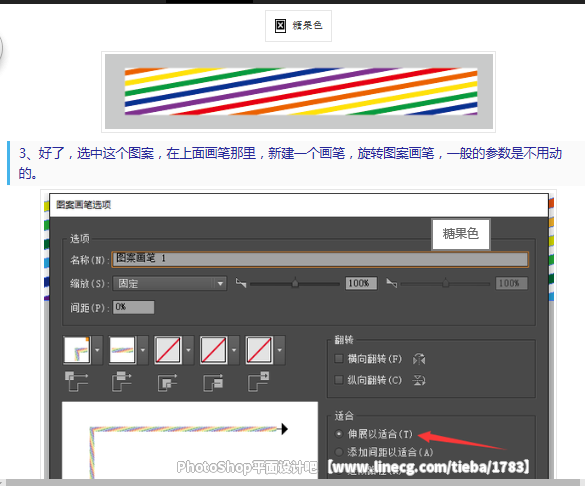Click the 适合 group label

(344, 415)
